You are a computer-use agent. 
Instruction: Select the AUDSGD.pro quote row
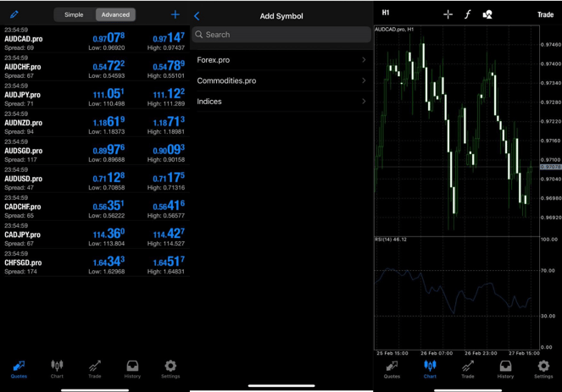[95, 151]
